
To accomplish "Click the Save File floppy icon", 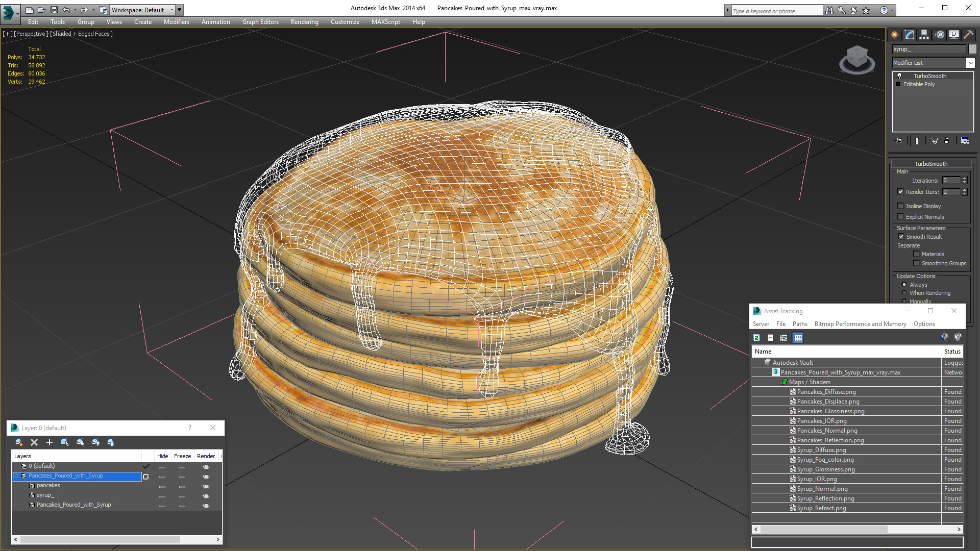I will click(x=54, y=10).
